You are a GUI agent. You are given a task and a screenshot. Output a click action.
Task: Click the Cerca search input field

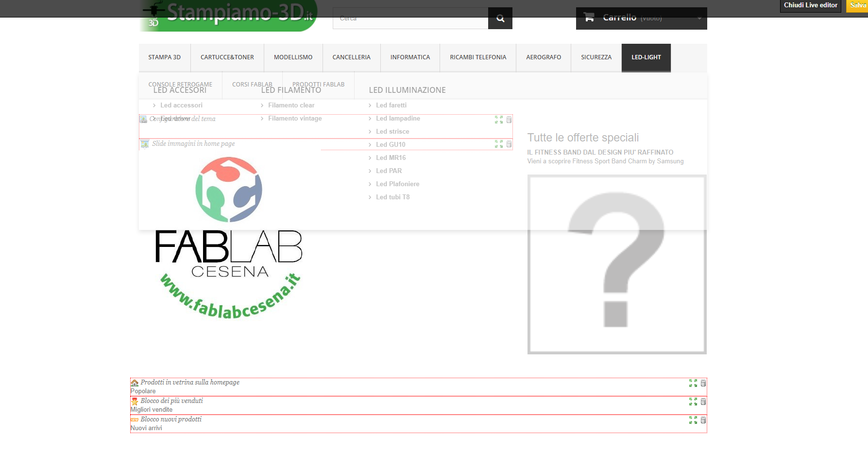pyautogui.click(x=410, y=18)
